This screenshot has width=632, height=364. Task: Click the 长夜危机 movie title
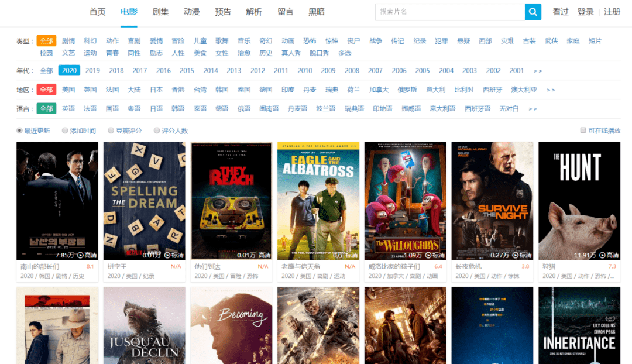click(x=468, y=266)
